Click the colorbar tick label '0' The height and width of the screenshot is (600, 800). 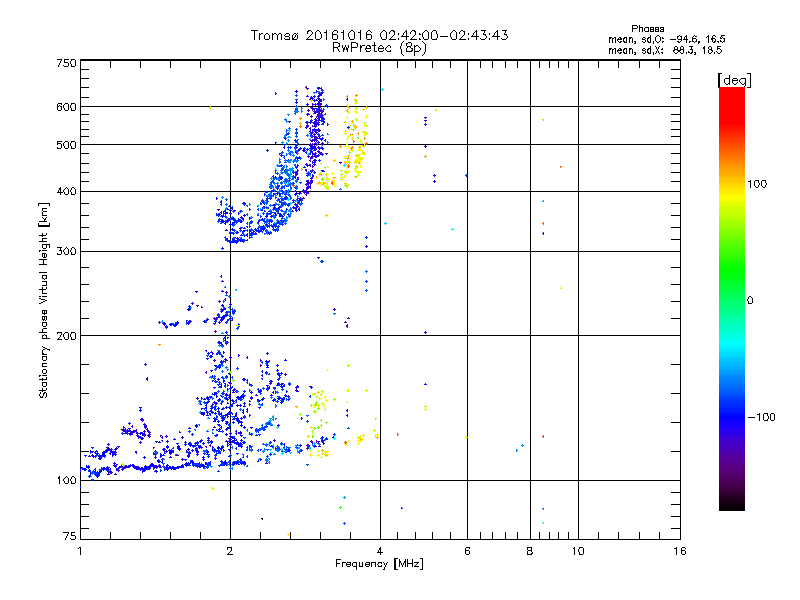coord(750,301)
